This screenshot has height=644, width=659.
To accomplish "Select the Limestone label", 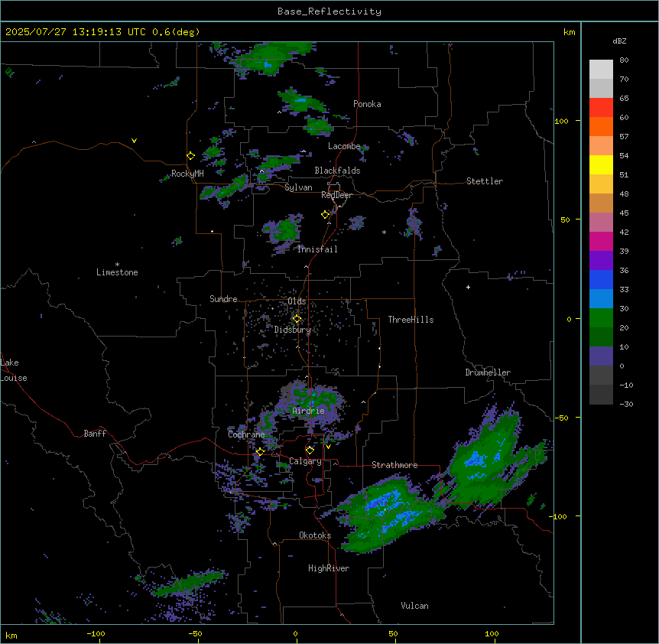I will coord(117,272).
